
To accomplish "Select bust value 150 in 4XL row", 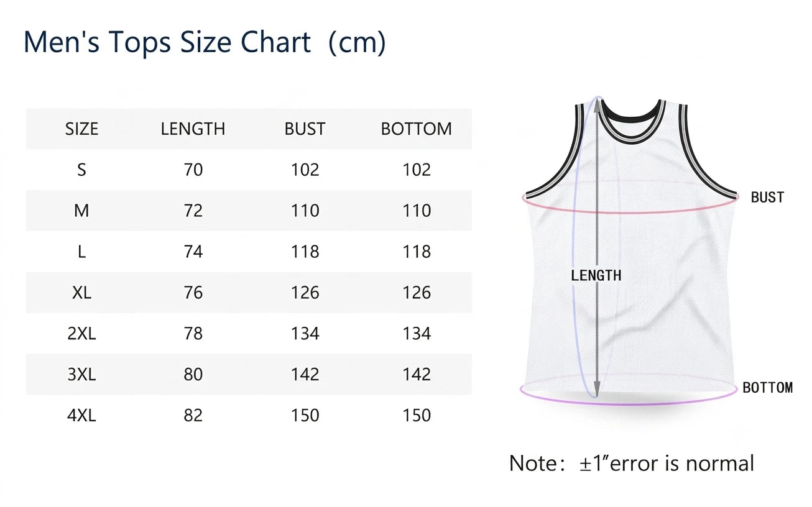I will coord(305,415).
